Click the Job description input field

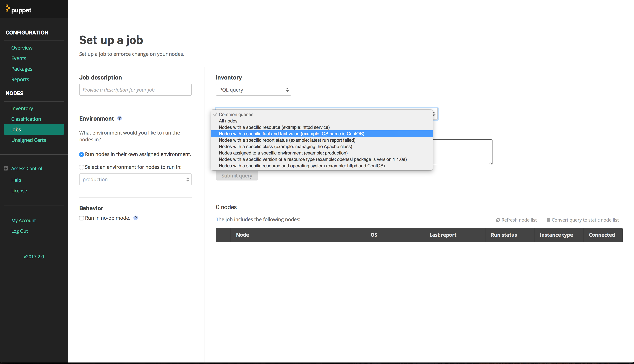[135, 90]
